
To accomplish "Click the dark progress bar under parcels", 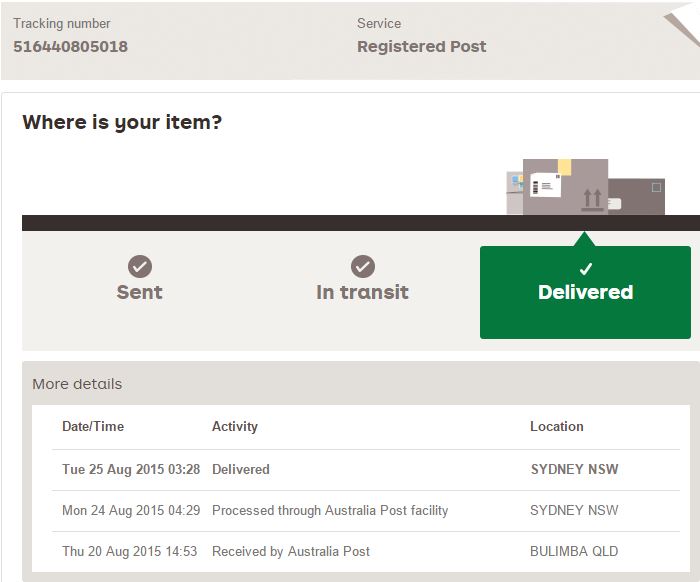I will tap(260, 223).
